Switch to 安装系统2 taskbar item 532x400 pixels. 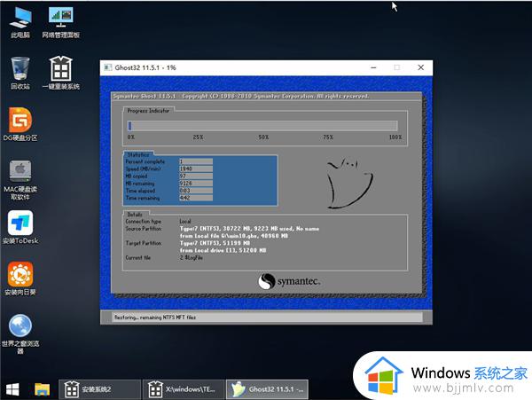tap(99, 389)
